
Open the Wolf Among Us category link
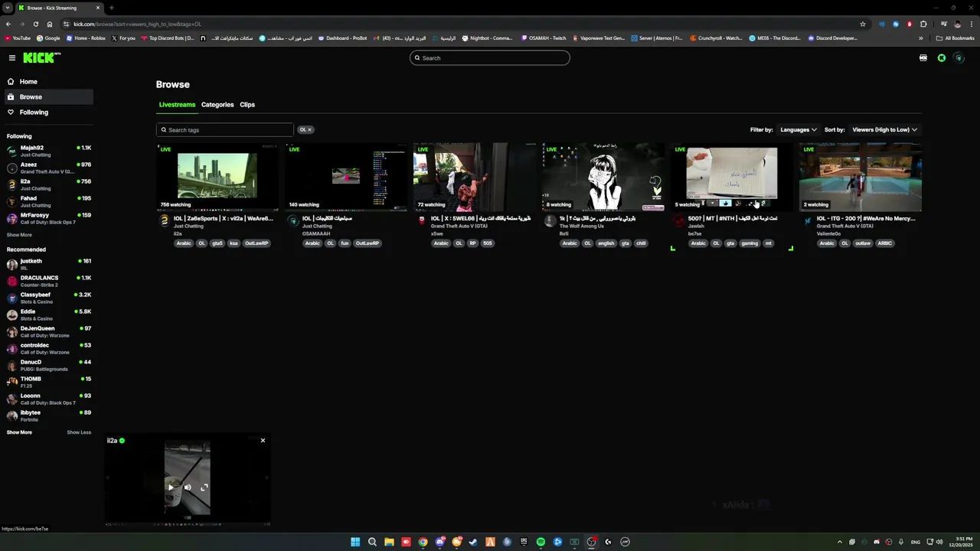coord(581,226)
